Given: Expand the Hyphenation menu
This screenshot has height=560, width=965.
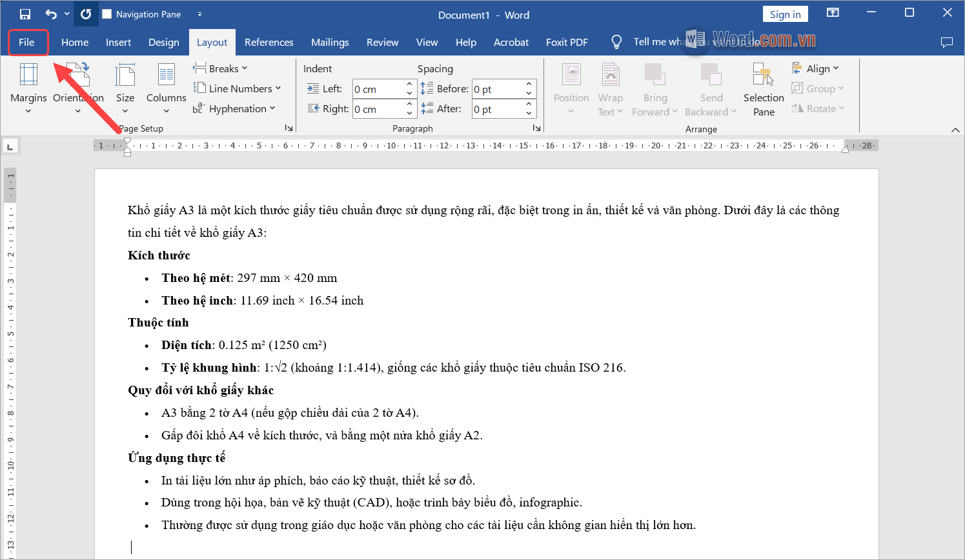Looking at the screenshot, I should click(x=235, y=108).
